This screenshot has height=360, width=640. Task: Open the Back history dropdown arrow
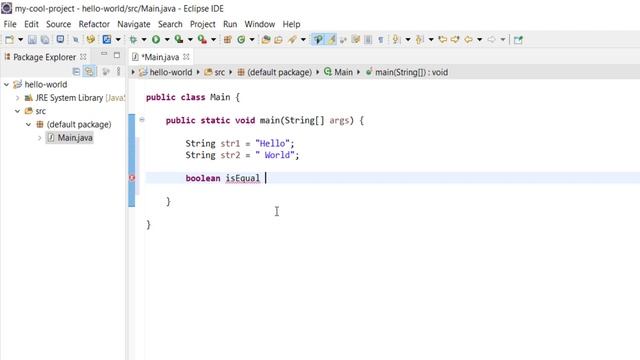pos(480,40)
